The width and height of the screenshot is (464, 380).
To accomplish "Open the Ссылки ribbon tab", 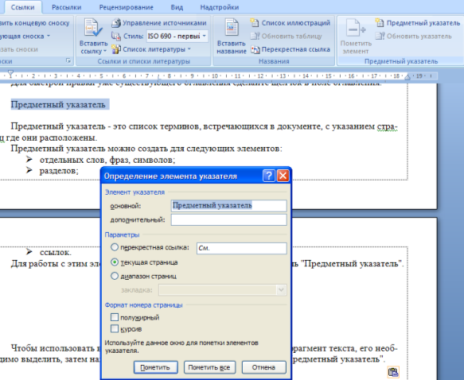I will [23, 7].
